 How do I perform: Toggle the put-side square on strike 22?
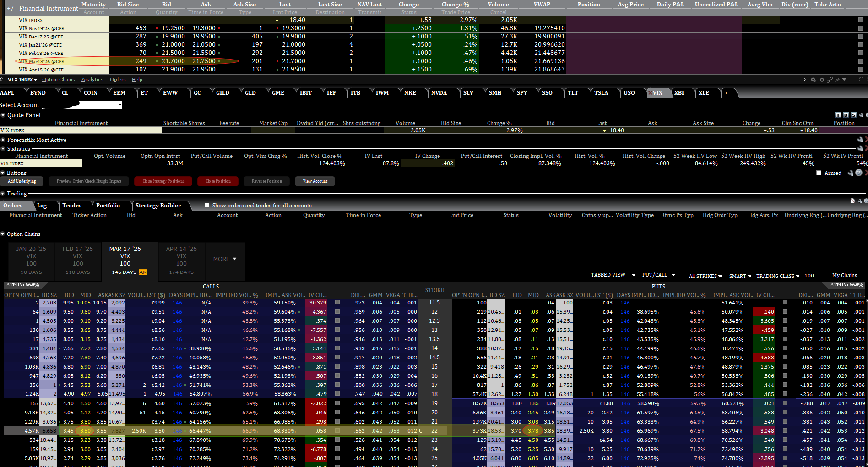[x=785, y=431]
